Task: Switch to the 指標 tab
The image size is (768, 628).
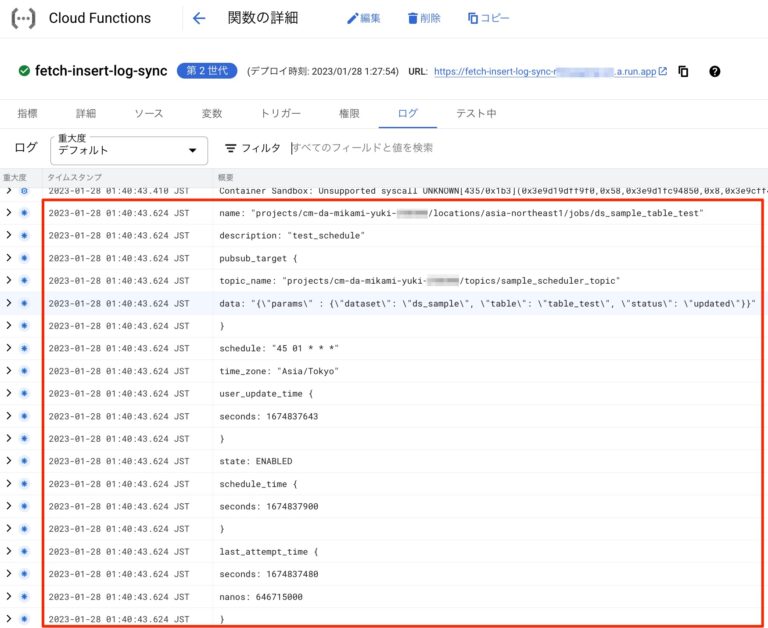Action: pyautogui.click(x=27, y=114)
